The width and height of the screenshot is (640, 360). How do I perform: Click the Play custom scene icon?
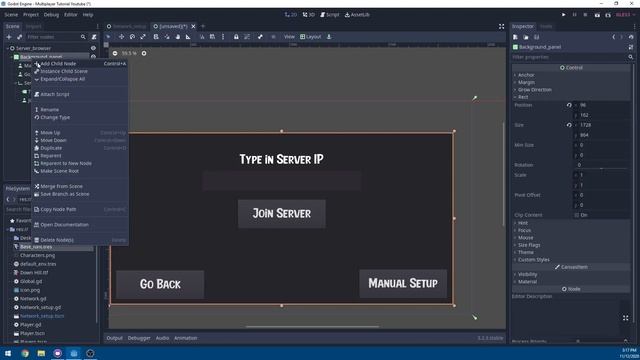click(x=608, y=15)
